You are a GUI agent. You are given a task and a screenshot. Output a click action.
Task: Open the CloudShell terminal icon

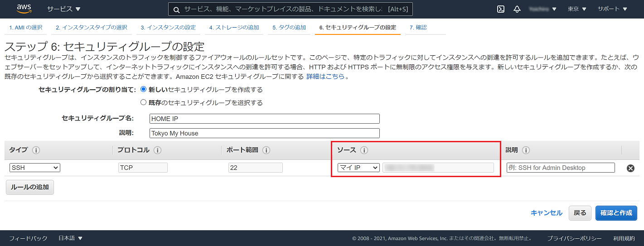(501, 9)
